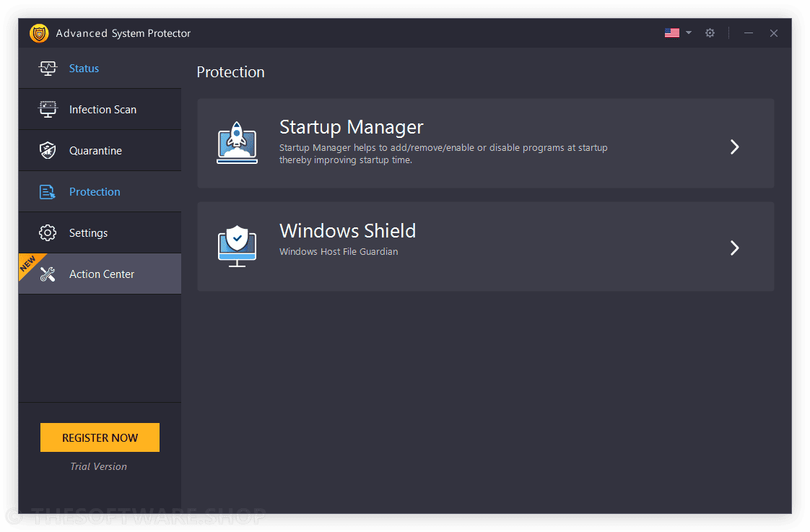
Task: Open the Quarantine section
Action: [x=100, y=150]
